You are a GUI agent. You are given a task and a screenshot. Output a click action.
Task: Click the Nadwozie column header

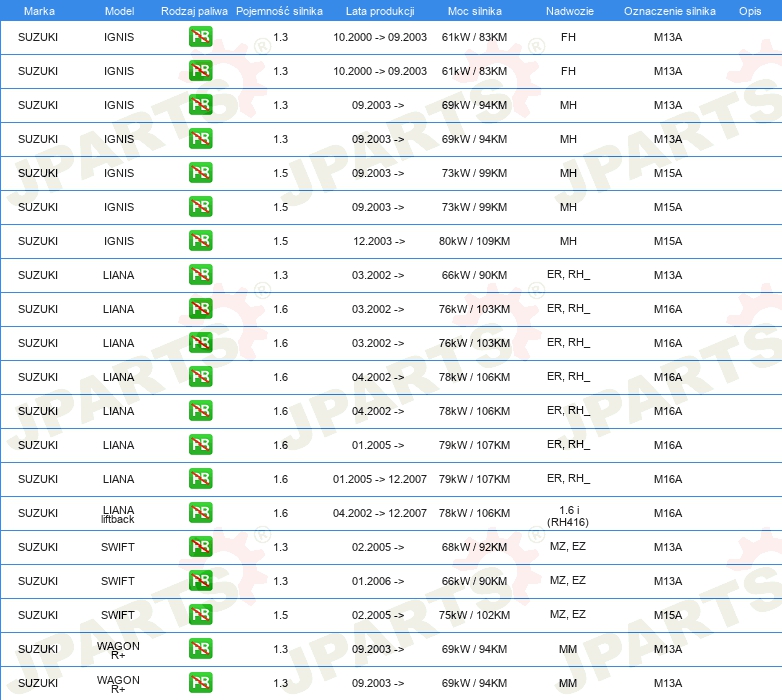click(x=570, y=11)
